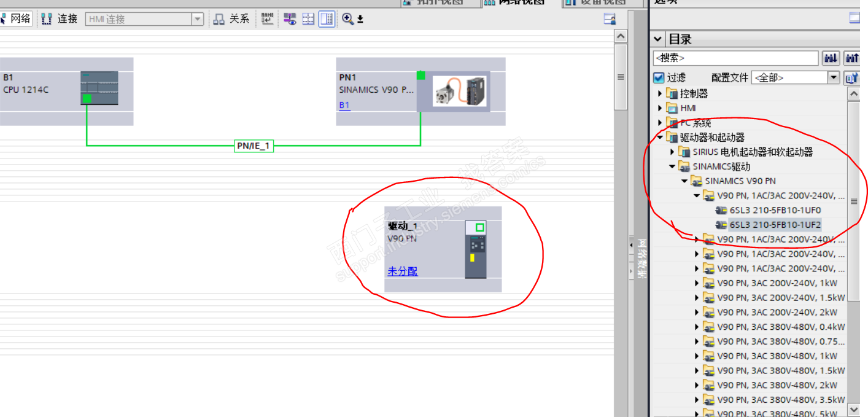
Task: Select the 驱动器和起动器 tree label
Action: point(712,138)
